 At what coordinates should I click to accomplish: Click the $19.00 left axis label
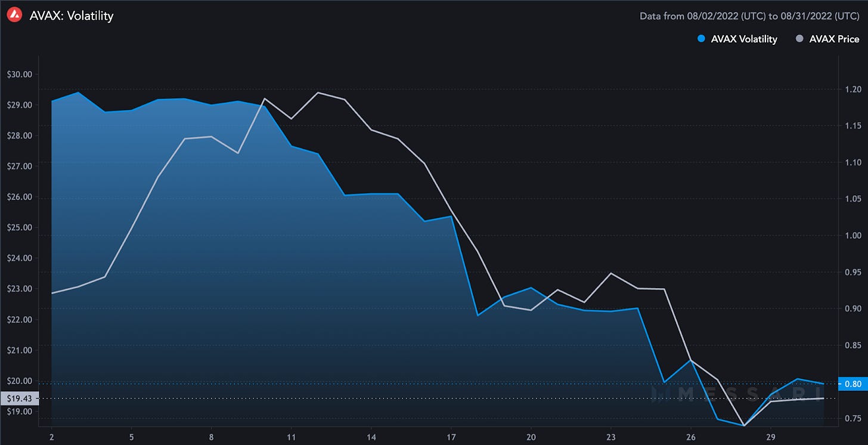pyautogui.click(x=20, y=412)
